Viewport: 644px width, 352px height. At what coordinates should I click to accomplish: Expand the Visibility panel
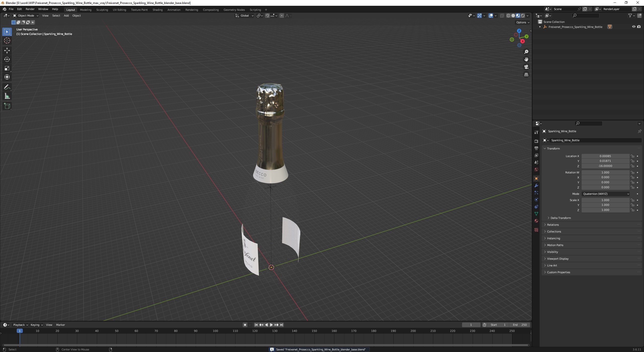pyautogui.click(x=552, y=252)
